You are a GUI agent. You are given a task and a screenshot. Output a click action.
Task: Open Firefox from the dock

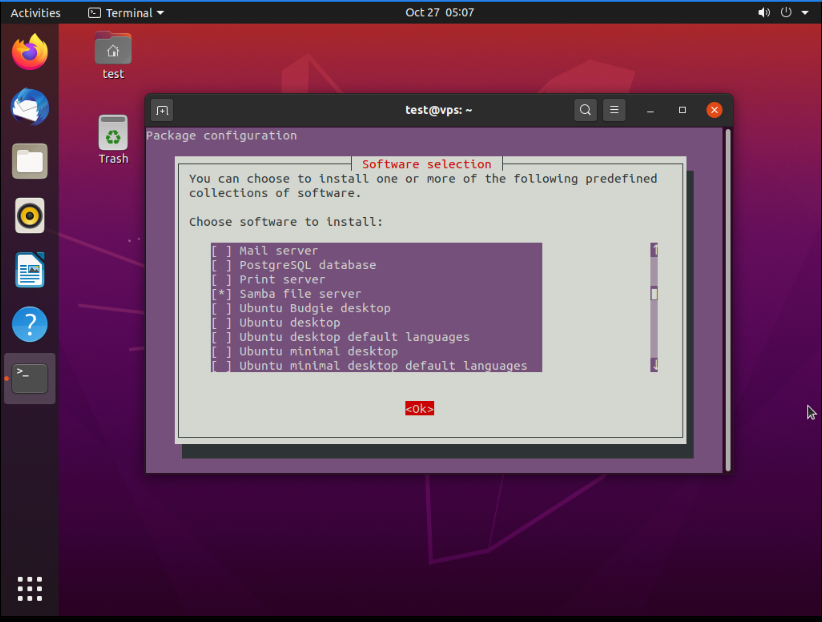pyautogui.click(x=30, y=52)
